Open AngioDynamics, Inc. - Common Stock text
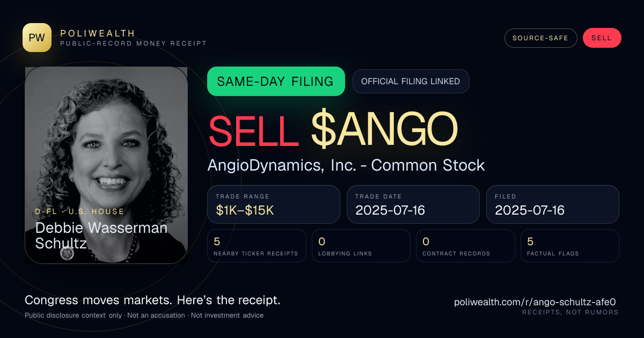This screenshot has height=338, width=644. coord(346,165)
